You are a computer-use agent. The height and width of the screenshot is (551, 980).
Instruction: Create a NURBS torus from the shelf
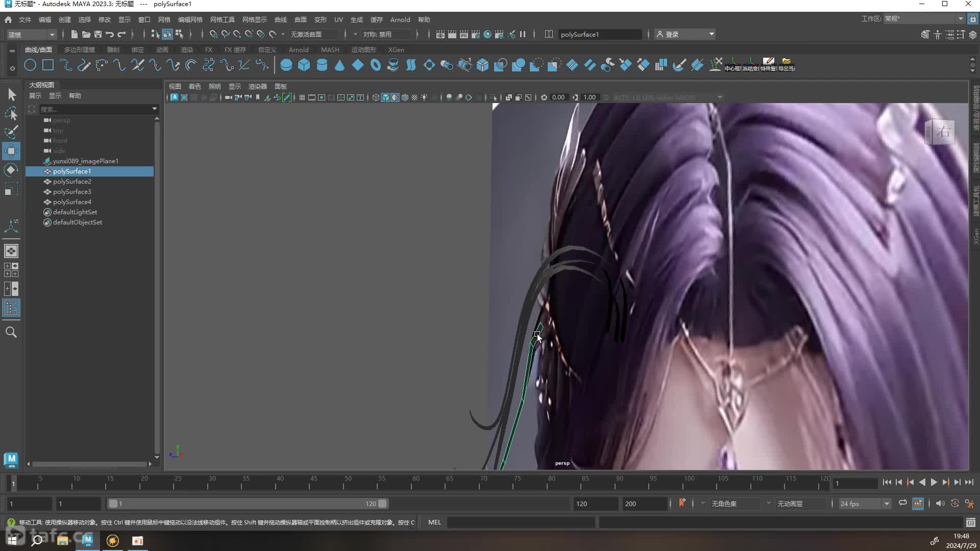point(376,65)
